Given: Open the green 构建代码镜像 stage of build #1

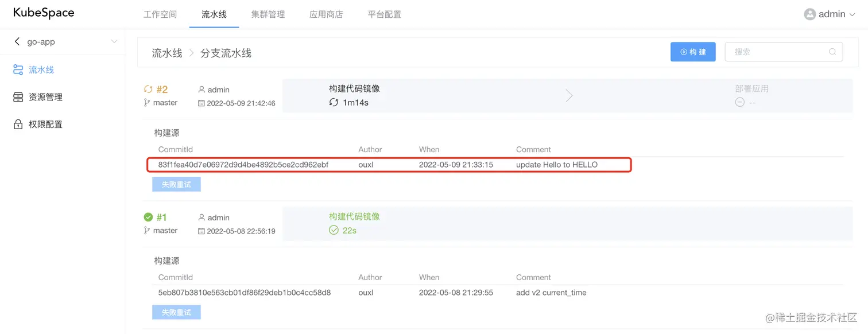Looking at the screenshot, I should pos(354,216).
